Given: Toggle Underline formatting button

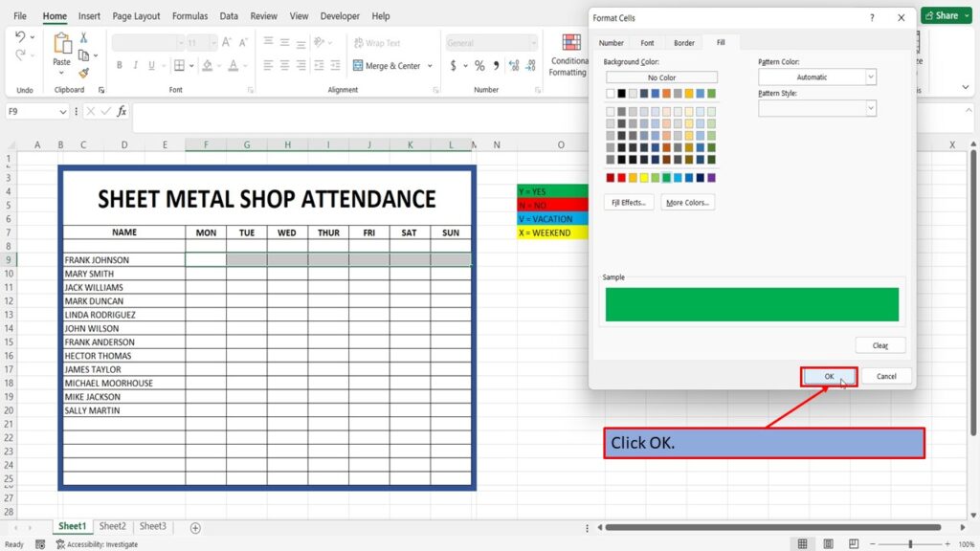Looking at the screenshot, I should (151, 66).
